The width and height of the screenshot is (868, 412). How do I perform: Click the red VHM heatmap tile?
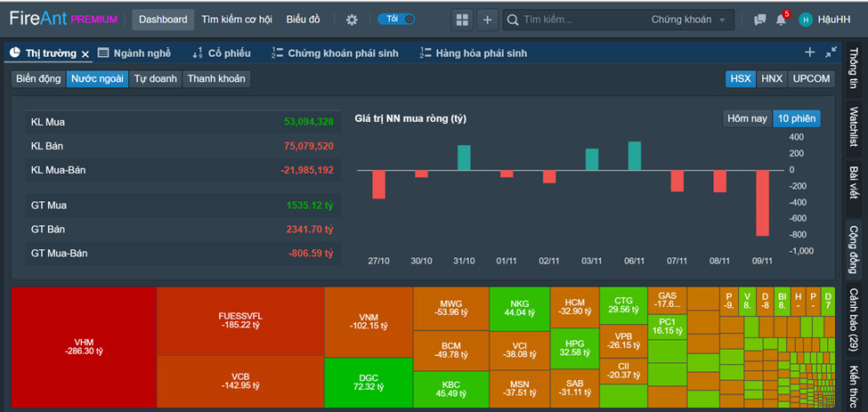[83, 346]
